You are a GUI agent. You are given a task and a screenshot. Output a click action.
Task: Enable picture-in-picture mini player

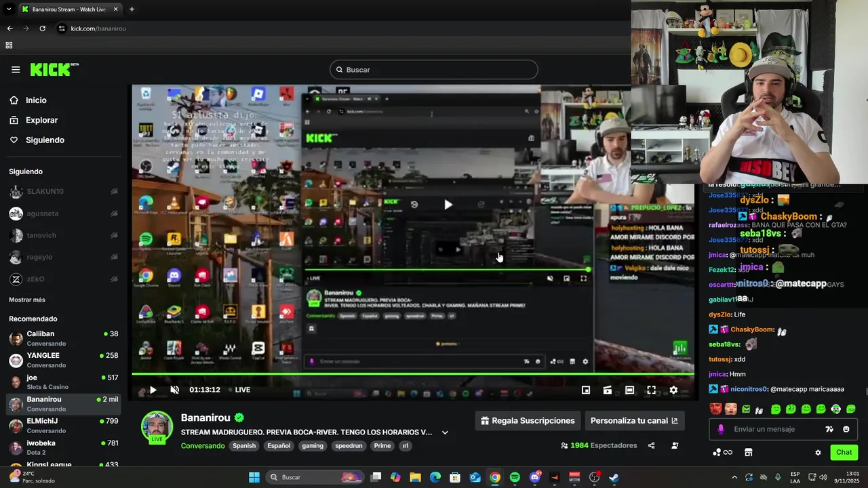(586, 390)
